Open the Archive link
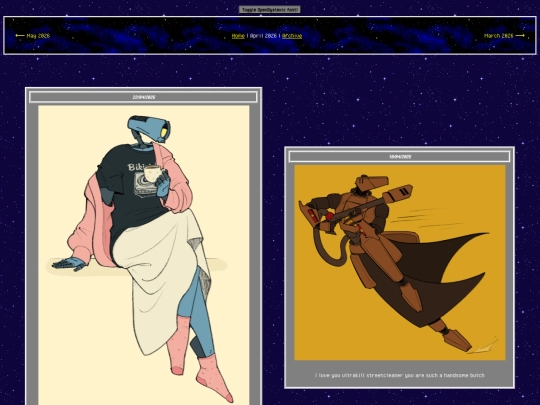Viewport: 540px width, 405px height. 292,36
